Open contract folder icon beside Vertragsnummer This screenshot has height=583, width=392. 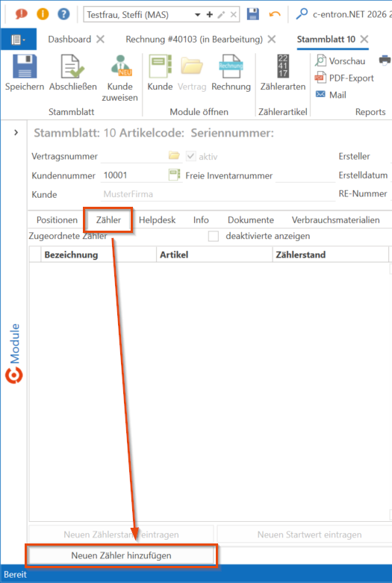[174, 155]
